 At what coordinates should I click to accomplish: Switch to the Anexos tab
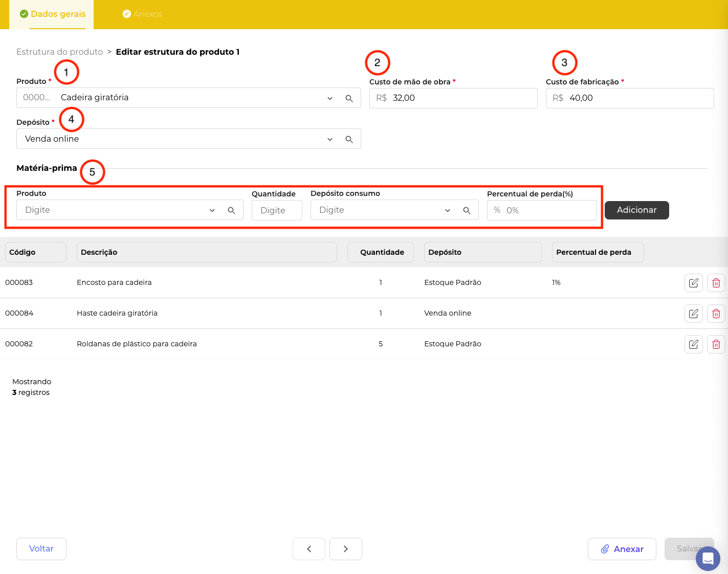[143, 14]
